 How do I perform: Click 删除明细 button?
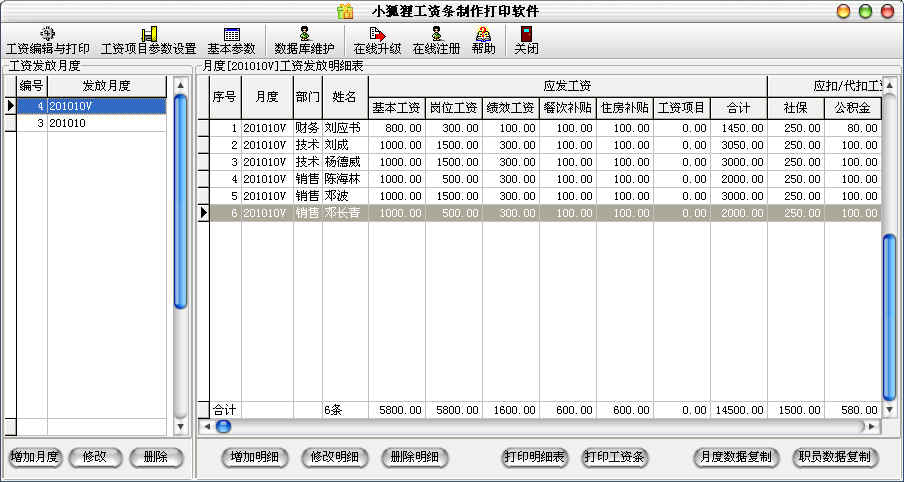(x=415, y=457)
